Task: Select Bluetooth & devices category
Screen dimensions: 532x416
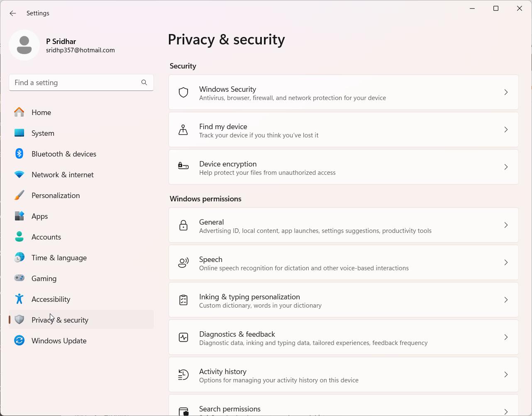Action: 81,154
